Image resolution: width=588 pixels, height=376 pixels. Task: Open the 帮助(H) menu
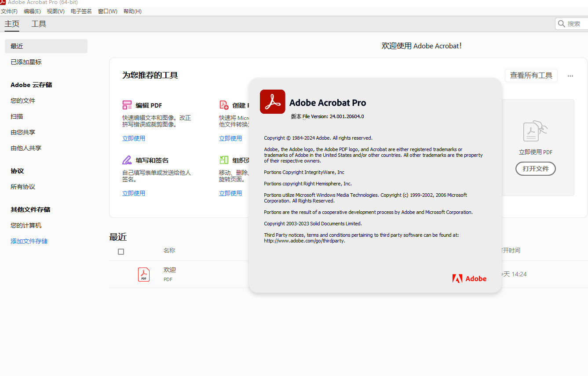tap(132, 11)
